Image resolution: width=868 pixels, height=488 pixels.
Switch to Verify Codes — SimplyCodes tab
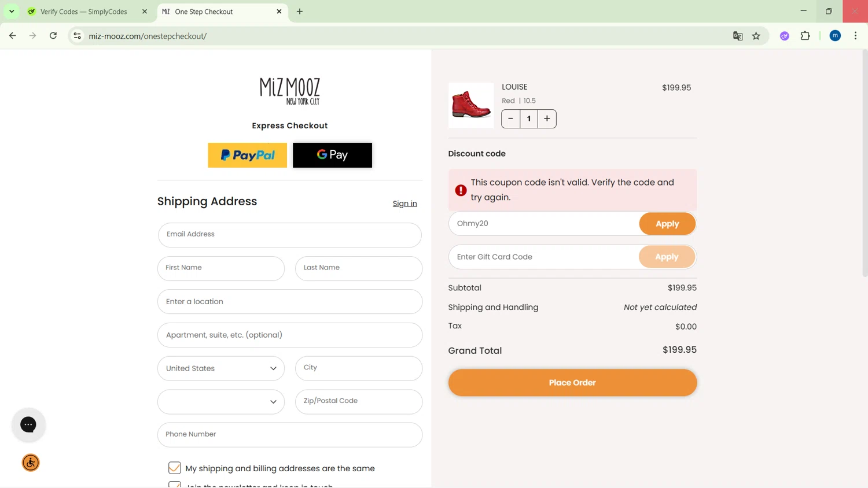(x=84, y=12)
